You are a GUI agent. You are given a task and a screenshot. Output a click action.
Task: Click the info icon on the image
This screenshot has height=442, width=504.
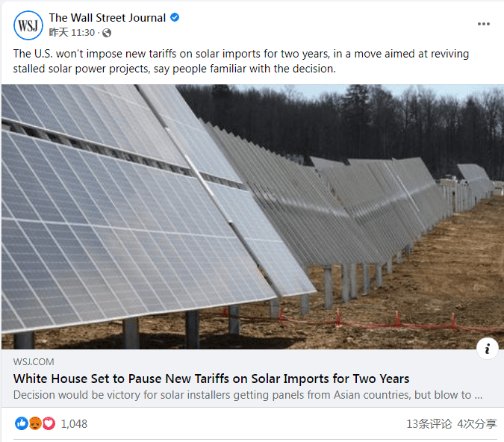point(487,348)
